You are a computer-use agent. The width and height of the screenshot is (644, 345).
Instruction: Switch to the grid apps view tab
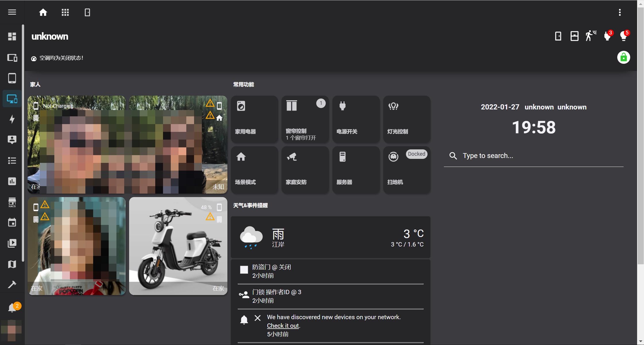click(65, 12)
